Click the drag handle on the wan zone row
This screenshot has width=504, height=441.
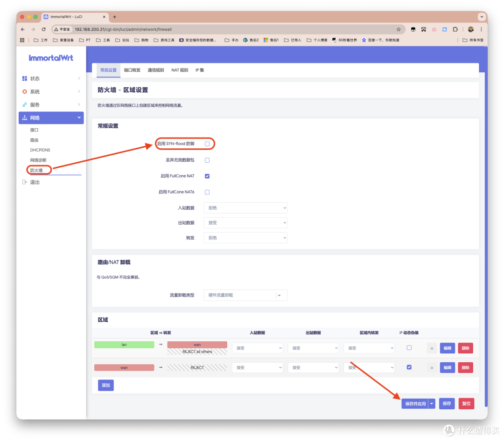(x=432, y=368)
